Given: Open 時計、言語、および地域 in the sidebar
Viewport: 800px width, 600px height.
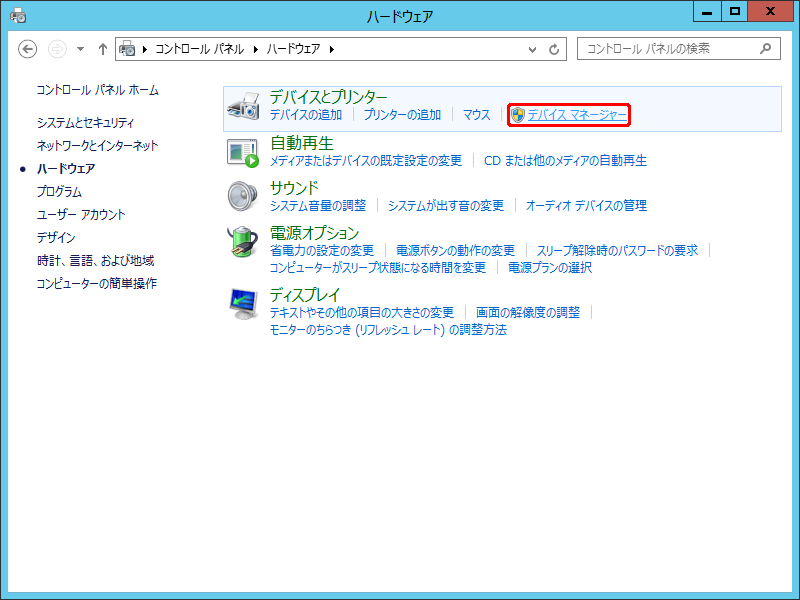Looking at the screenshot, I should pyautogui.click(x=95, y=260).
